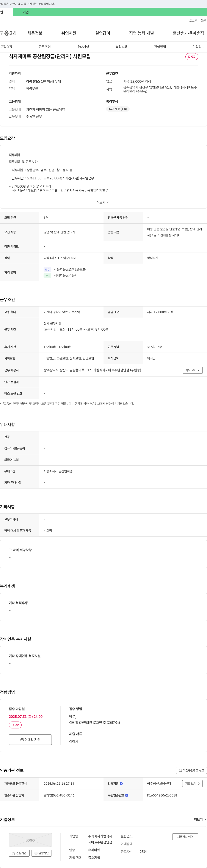The image size is (207, 868).
Task: Show help icon next to 인증기관
Action: pyautogui.click(x=121, y=783)
